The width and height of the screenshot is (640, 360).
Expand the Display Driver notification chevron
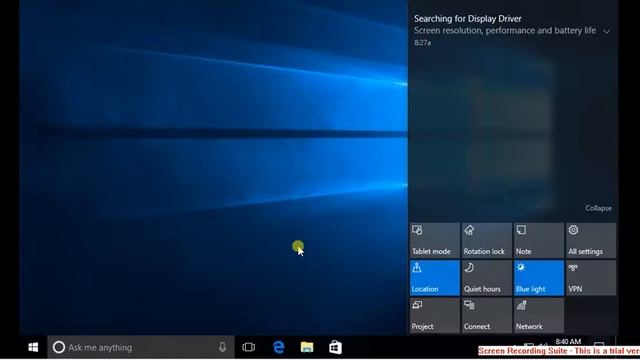(607, 31)
